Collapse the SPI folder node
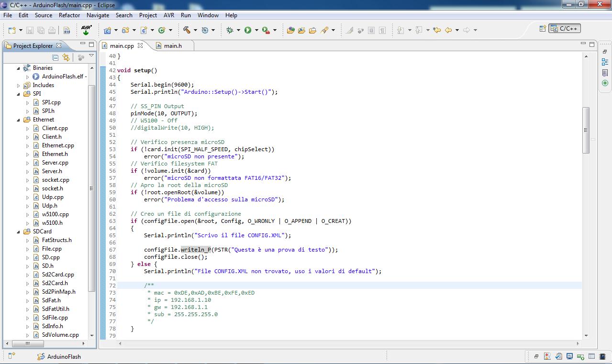 (x=19, y=94)
